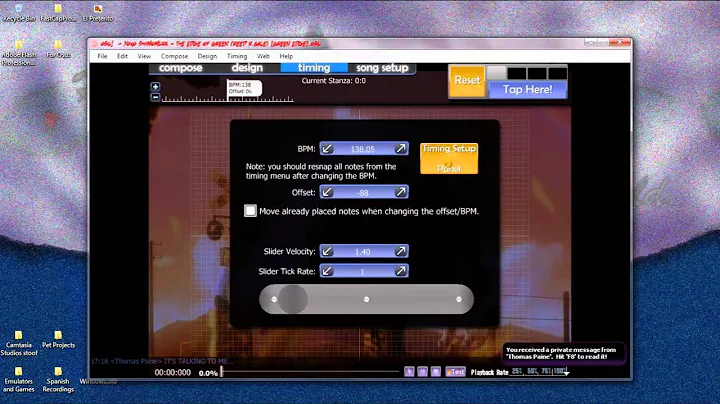
Task: Switch to the design tab
Action: (x=247, y=68)
